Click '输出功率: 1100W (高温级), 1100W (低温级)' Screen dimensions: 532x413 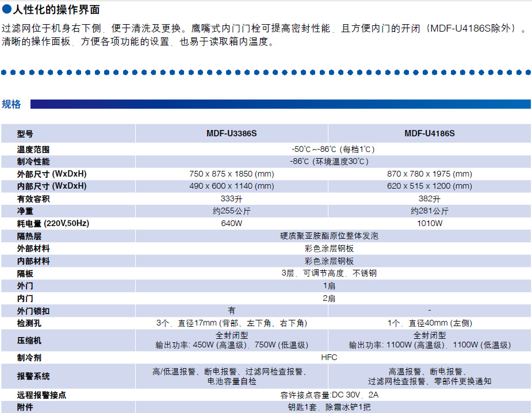[430, 345]
